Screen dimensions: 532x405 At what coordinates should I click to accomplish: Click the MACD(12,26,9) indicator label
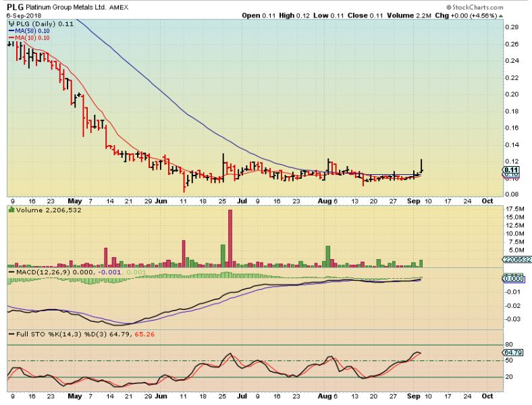tap(43, 272)
